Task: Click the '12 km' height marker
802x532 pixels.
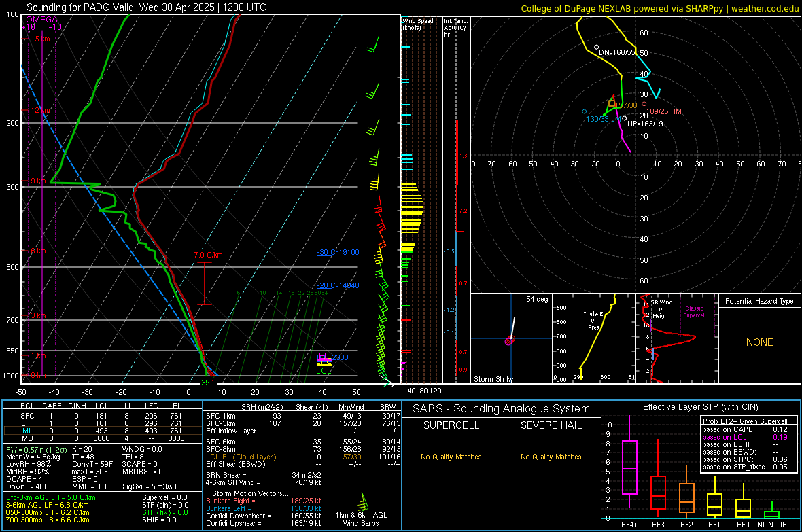Action: click(40, 111)
